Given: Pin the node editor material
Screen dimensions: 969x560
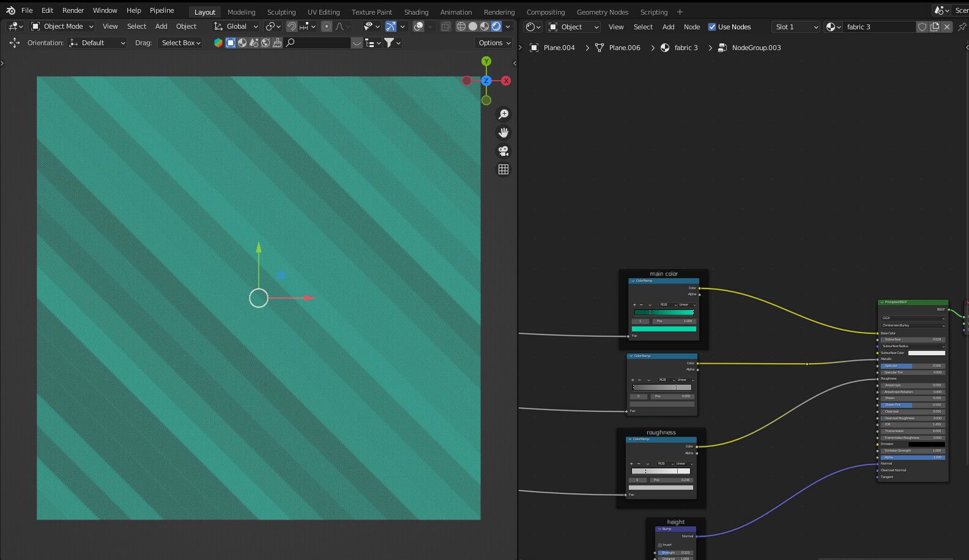Looking at the screenshot, I should [x=962, y=27].
